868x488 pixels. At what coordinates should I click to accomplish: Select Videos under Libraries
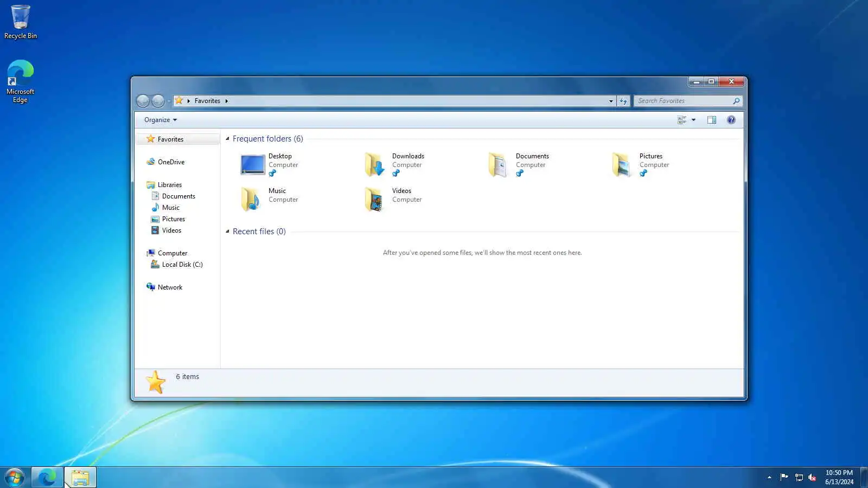171,230
